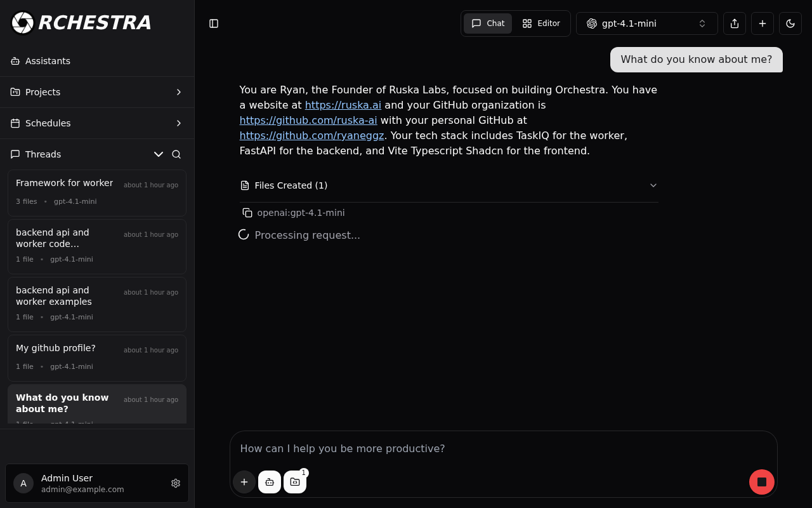Stop processing with the red stop button
The width and height of the screenshot is (812, 508).
(762, 482)
